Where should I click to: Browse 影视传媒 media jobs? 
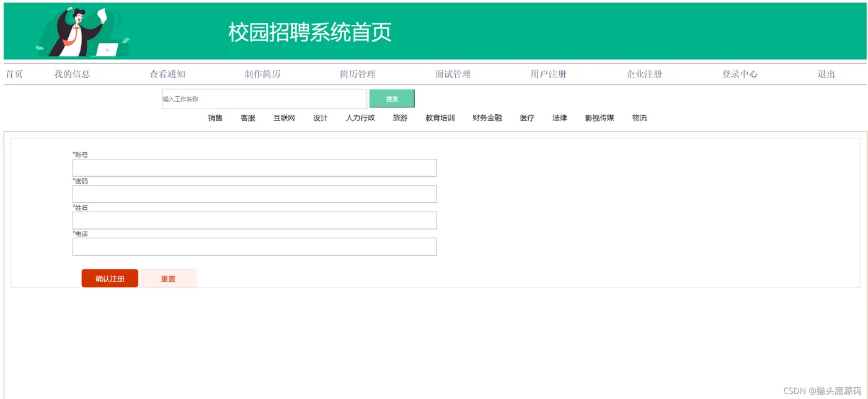599,118
